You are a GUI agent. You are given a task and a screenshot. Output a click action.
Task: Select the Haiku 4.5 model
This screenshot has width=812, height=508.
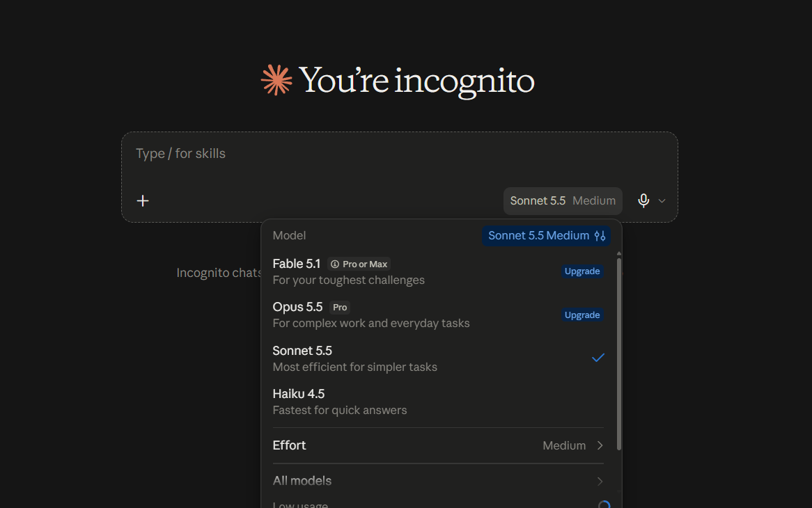click(438, 402)
